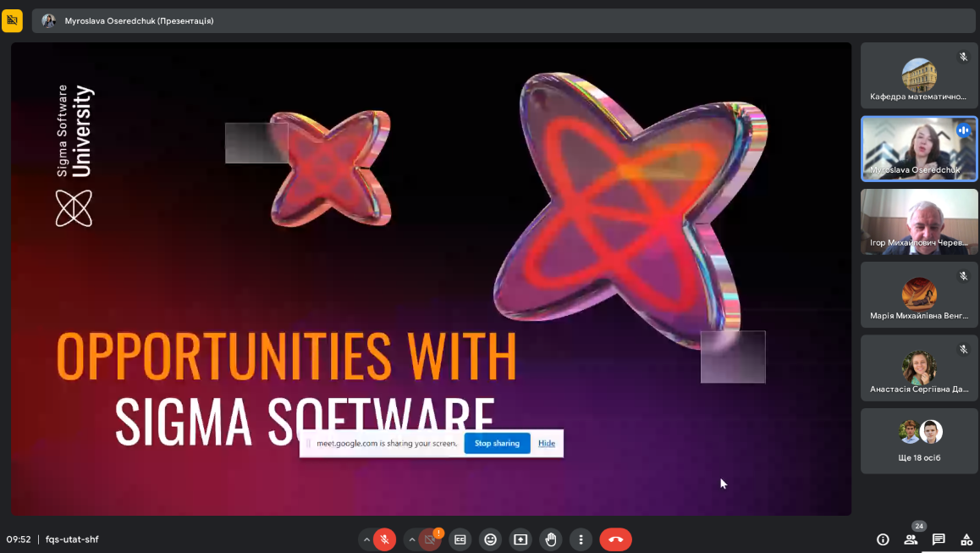This screenshot has height=553, width=980.
Task: Turn on the camera button
Action: pyautogui.click(x=429, y=539)
